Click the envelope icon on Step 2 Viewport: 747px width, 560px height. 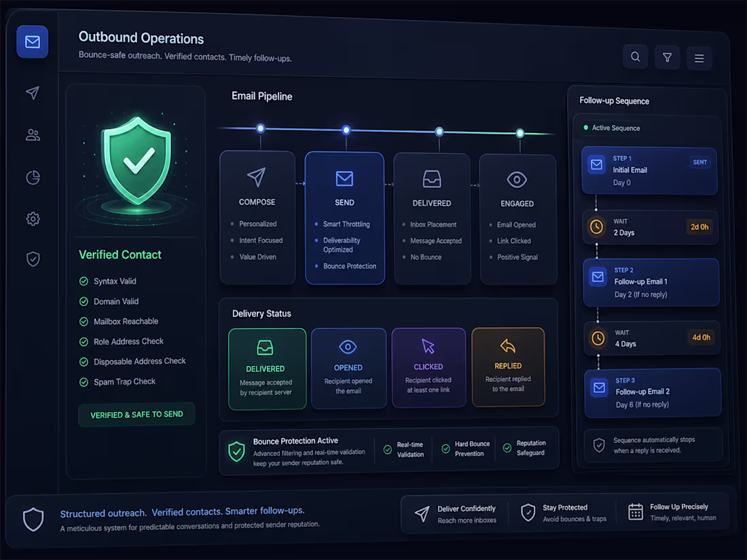tap(598, 277)
